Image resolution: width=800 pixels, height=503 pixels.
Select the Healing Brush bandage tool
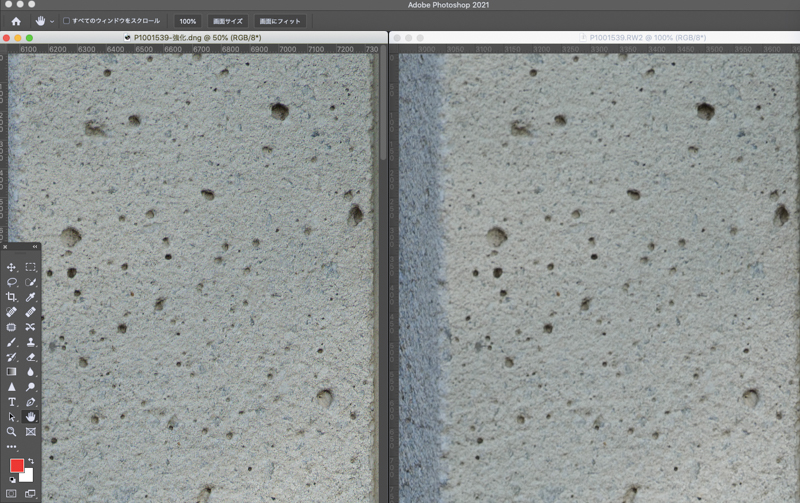(31, 312)
